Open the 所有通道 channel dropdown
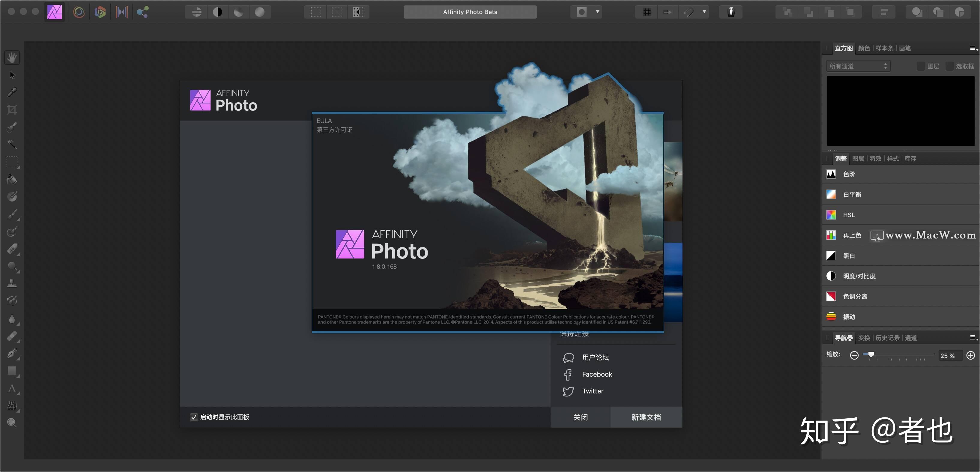 (858, 66)
